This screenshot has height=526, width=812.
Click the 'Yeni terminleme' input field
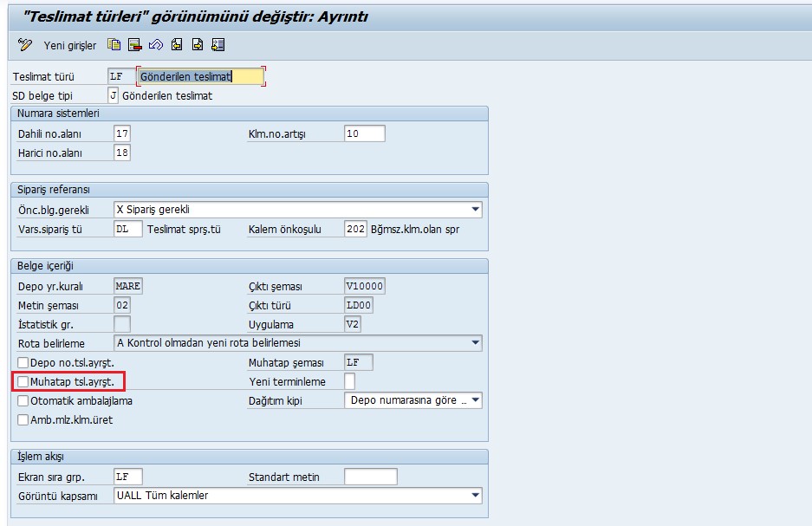tap(349, 381)
